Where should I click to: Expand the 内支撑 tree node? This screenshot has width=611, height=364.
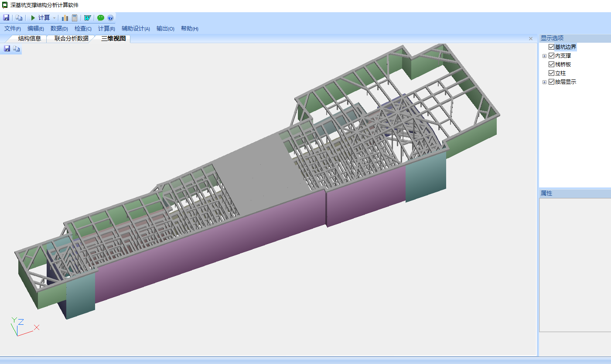point(544,56)
